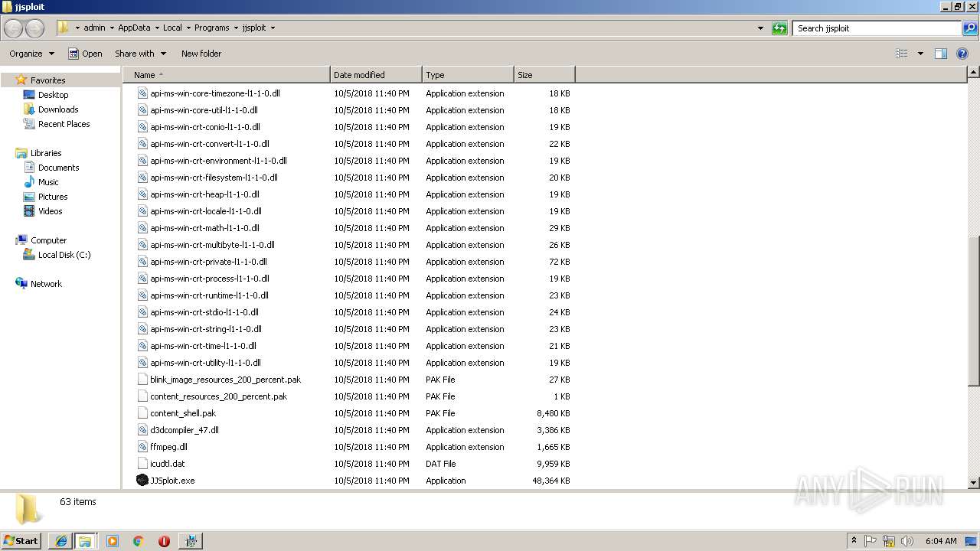Click the Downloads folder icon in Favorites
Image resolution: width=980 pixels, height=551 pixels.
29,109
